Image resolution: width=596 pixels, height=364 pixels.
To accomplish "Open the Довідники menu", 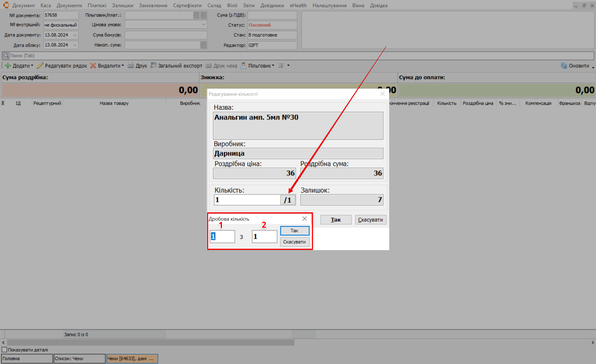I will click(272, 6).
